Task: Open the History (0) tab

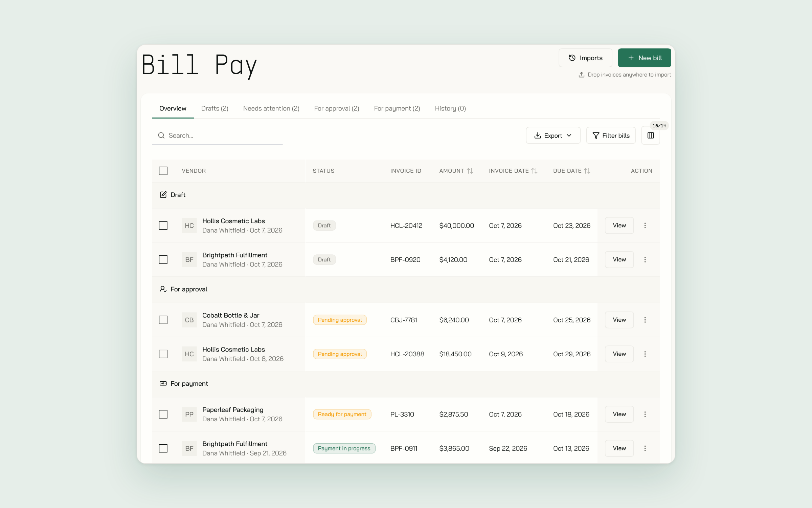Action: 450,108
